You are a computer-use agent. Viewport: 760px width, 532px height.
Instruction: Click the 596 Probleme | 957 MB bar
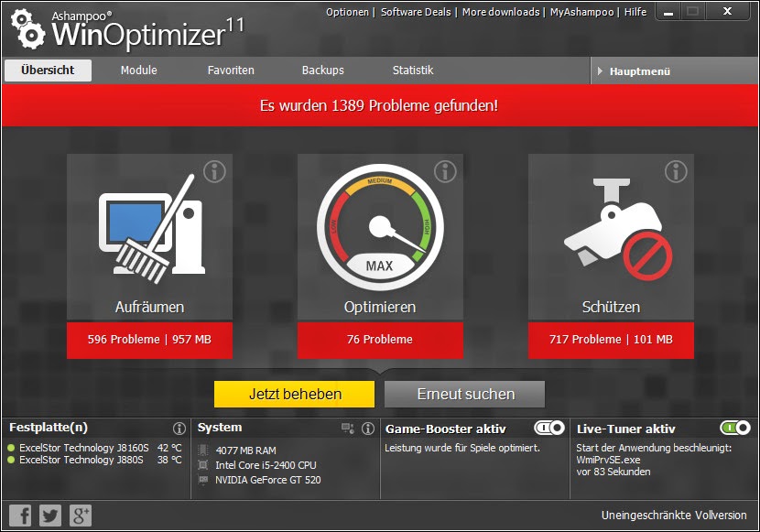pyautogui.click(x=150, y=340)
